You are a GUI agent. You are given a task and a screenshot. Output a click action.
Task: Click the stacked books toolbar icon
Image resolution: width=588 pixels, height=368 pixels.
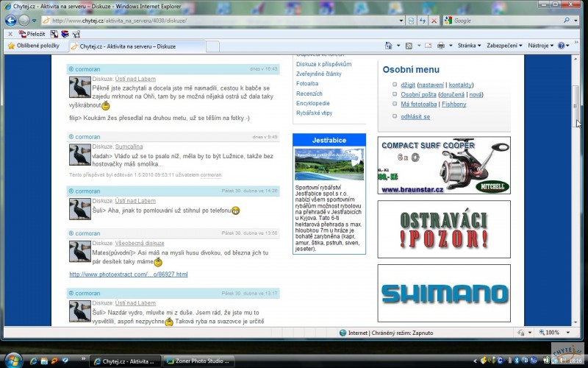coord(65,34)
